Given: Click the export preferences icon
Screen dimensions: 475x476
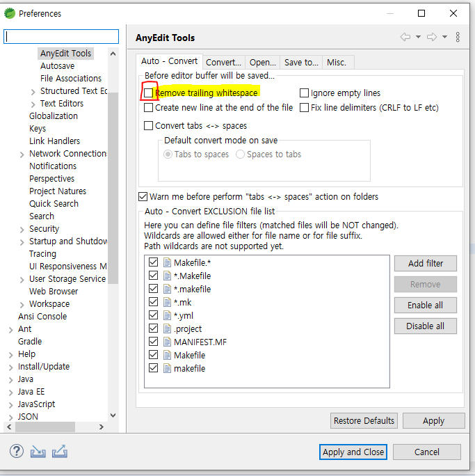Looking at the screenshot, I should point(59,452).
